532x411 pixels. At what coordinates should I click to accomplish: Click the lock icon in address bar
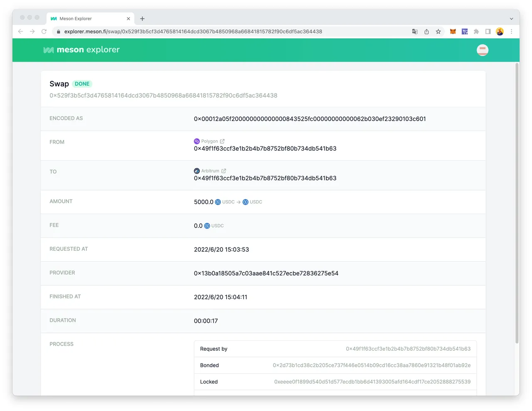[x=59, y=32]
